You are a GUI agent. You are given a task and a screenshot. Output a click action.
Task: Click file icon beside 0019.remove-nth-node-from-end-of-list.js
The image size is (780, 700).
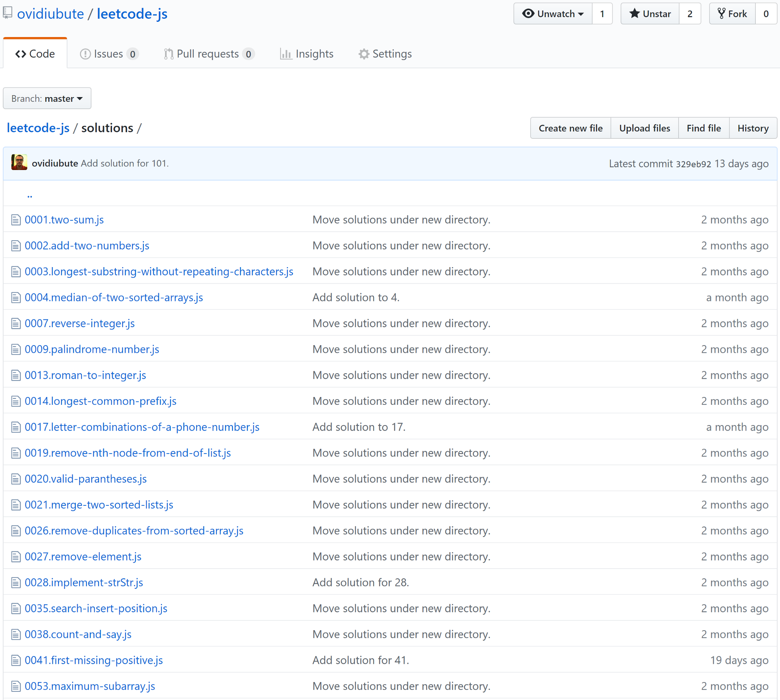coord(16,453)
